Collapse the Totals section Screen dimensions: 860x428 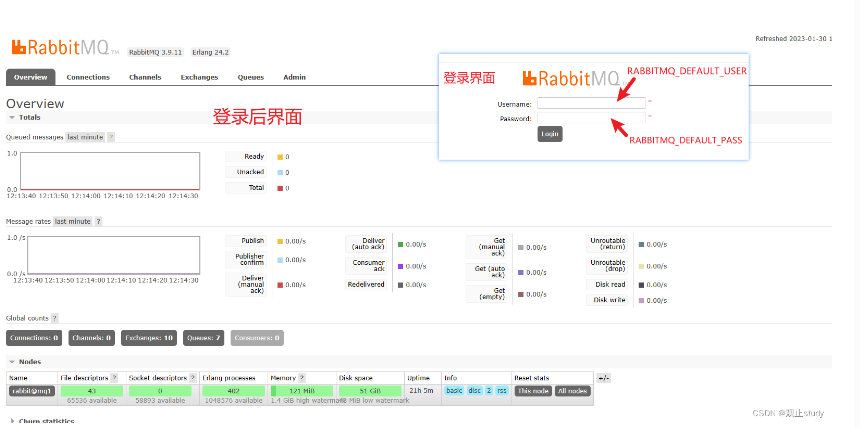(25, 117)
